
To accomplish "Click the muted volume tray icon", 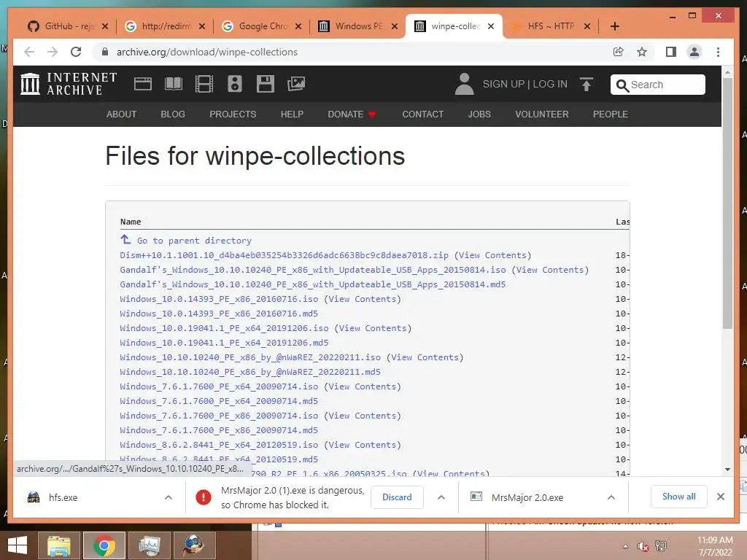I will coord(643,546).
